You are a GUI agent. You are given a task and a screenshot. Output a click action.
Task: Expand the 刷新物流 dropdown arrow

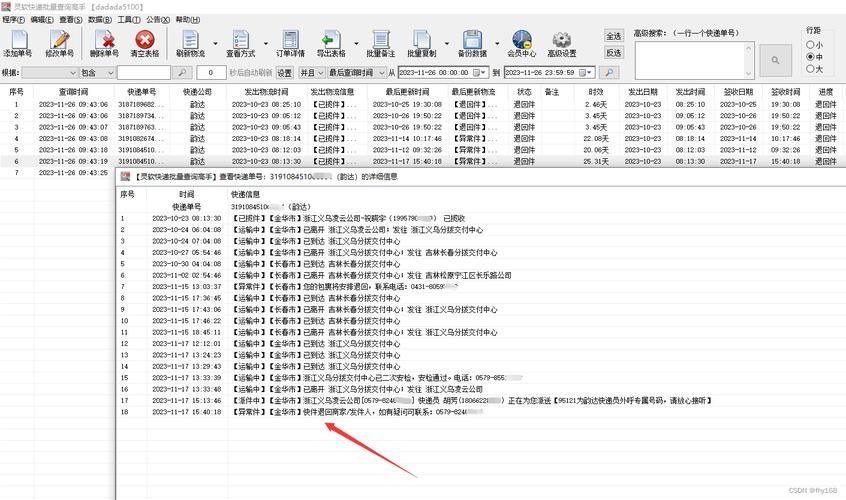(215, 44)
